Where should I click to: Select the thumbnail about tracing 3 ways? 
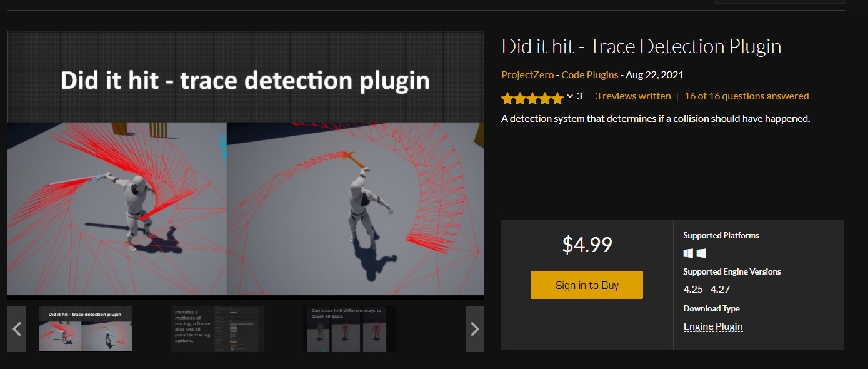coord(349,329)
